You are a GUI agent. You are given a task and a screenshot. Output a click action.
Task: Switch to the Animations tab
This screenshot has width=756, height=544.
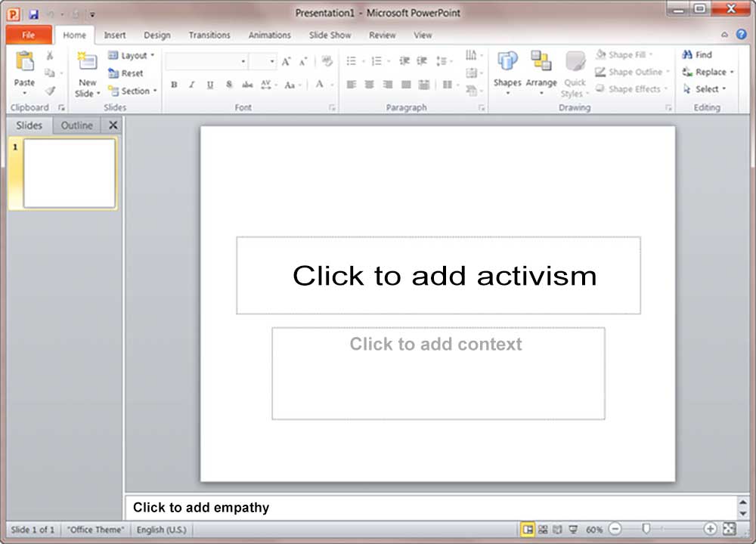pyautogui.click(x=270, y=36)
